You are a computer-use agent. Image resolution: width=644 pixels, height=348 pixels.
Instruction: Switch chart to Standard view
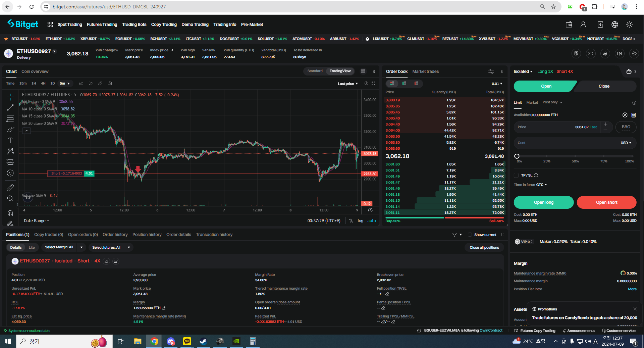(x=315, y=71)
